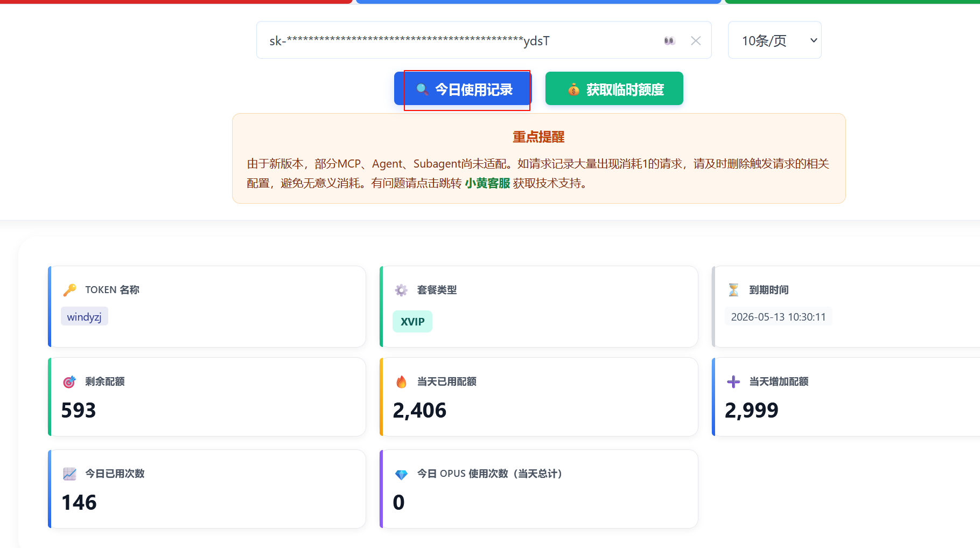980x548 pixels.
Task: Select the added quota value 2,999
Action: click(x=752, y=411)
